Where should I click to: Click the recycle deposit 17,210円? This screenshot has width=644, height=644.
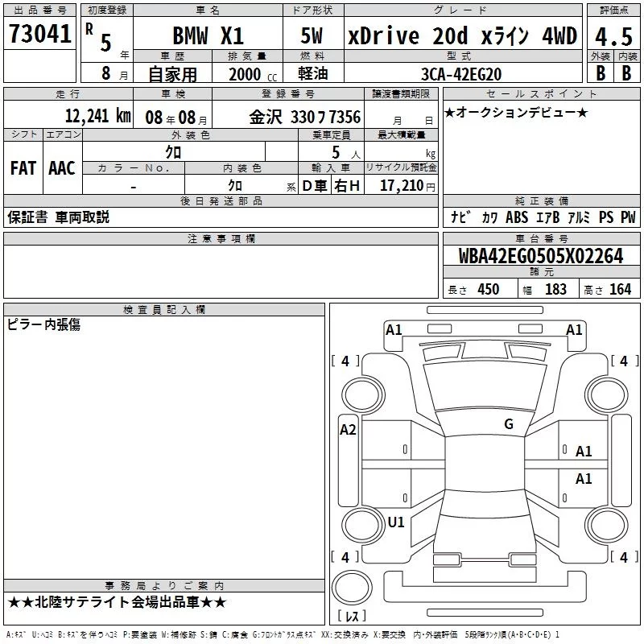point(407,186)
